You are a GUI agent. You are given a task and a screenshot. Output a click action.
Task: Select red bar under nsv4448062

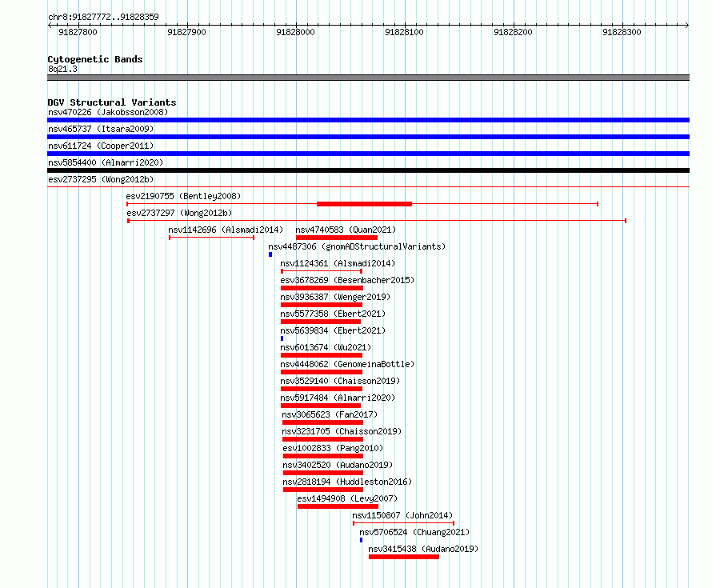click(x=322, y=372)
